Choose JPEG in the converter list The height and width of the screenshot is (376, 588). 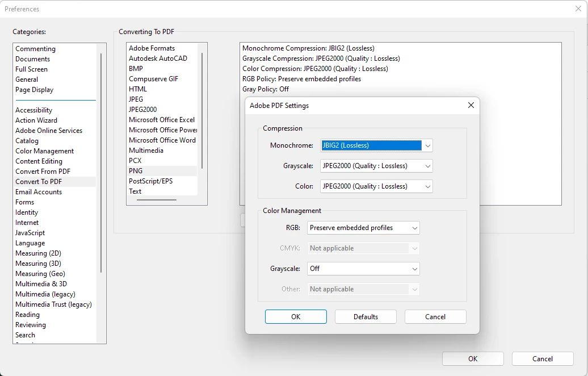click(x=136, y=99)
